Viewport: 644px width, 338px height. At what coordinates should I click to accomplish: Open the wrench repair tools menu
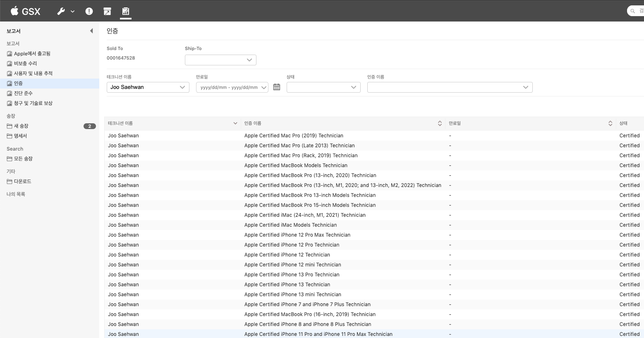[61, 11]
